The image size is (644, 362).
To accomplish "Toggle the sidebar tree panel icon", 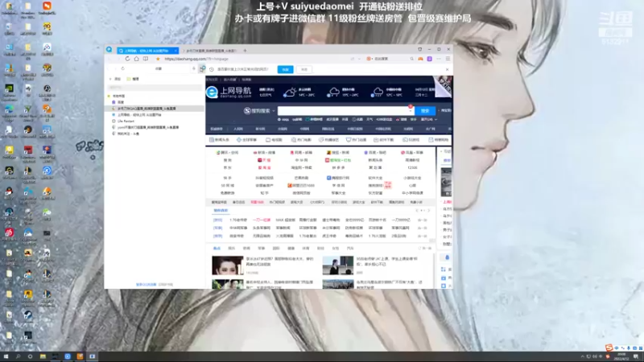I will [x=202, y=69].
